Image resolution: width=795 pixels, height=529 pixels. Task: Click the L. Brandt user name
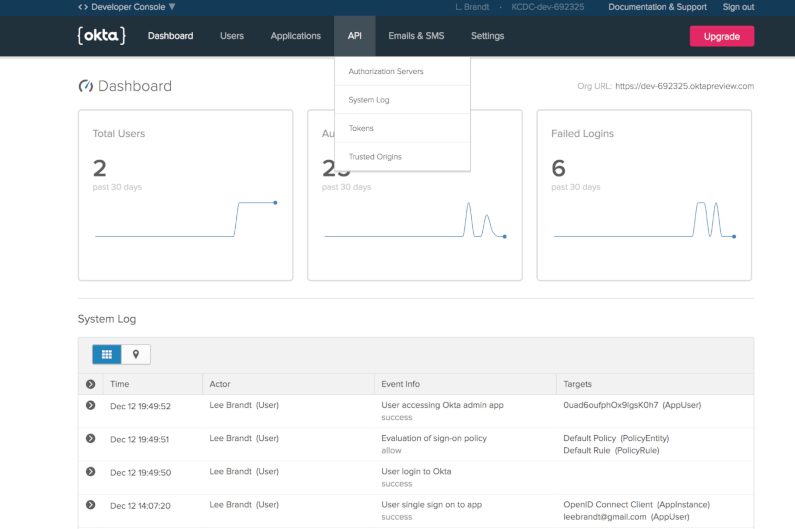point(472,7)
